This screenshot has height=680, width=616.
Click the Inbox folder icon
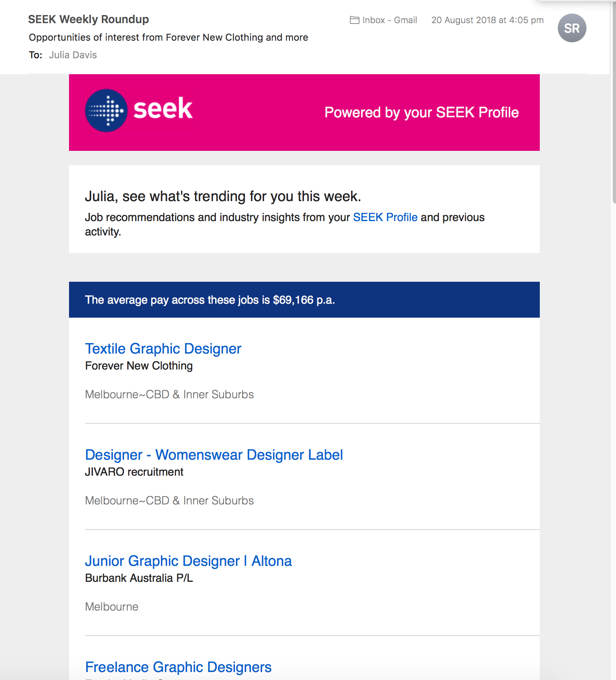coord(354,20)
